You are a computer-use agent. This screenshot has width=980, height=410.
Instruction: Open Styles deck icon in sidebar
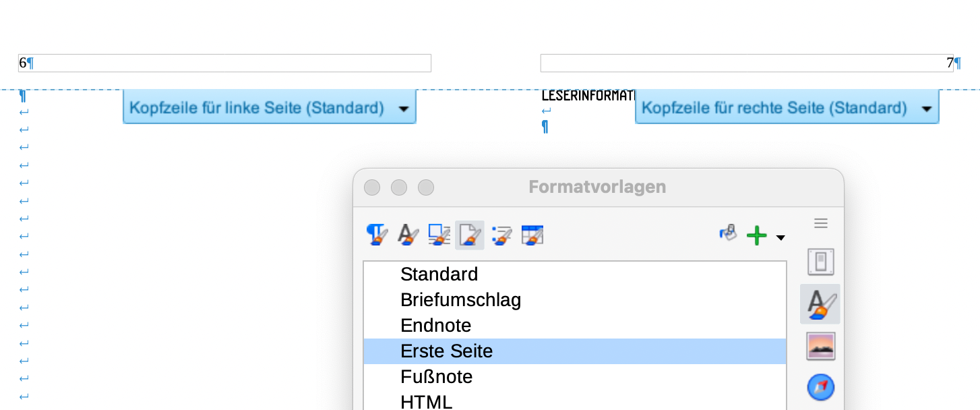[820, 303]
